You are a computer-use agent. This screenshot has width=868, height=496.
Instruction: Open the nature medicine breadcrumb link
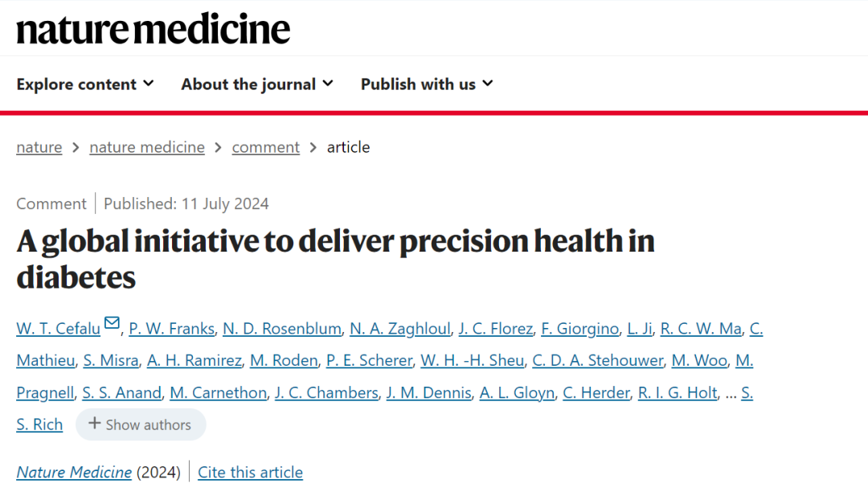(147, 147)
